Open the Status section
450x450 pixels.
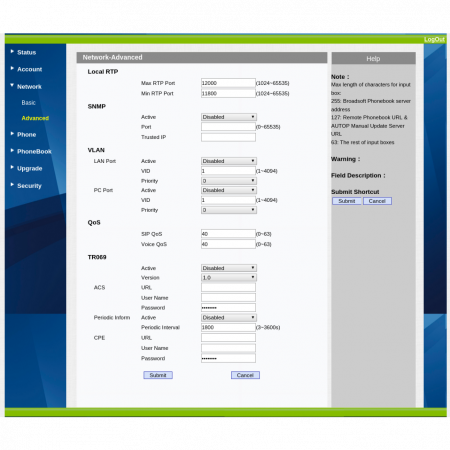tap(26, 52)
